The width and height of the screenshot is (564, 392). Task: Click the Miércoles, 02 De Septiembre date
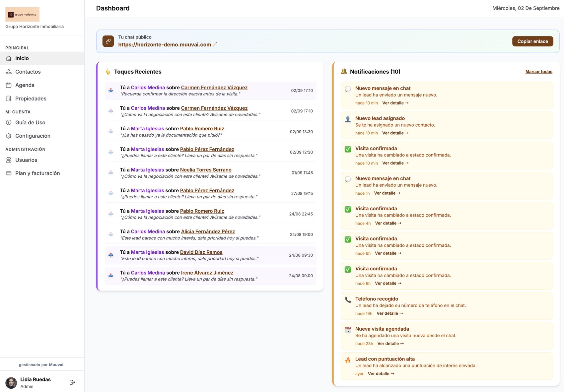(x=526, y=8)
